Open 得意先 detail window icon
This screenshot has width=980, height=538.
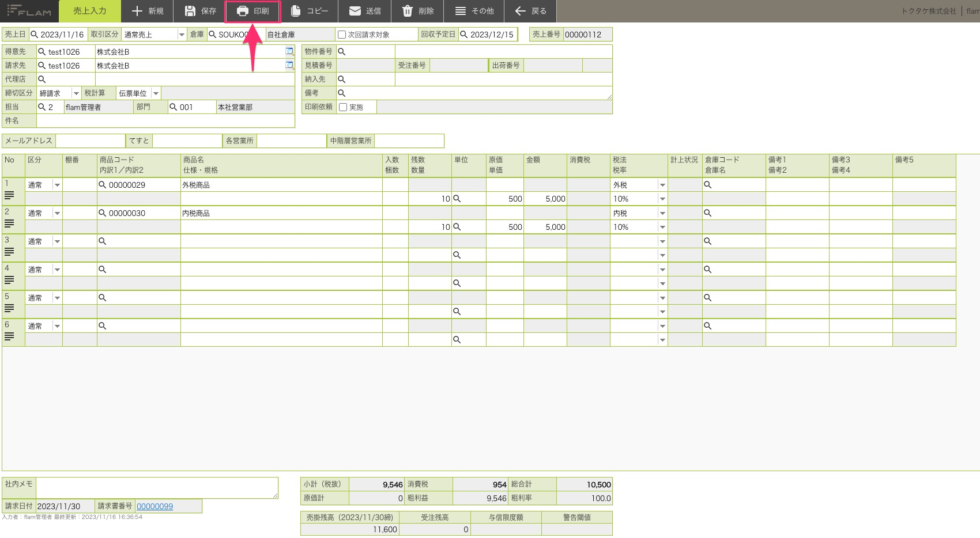(289, 52)
